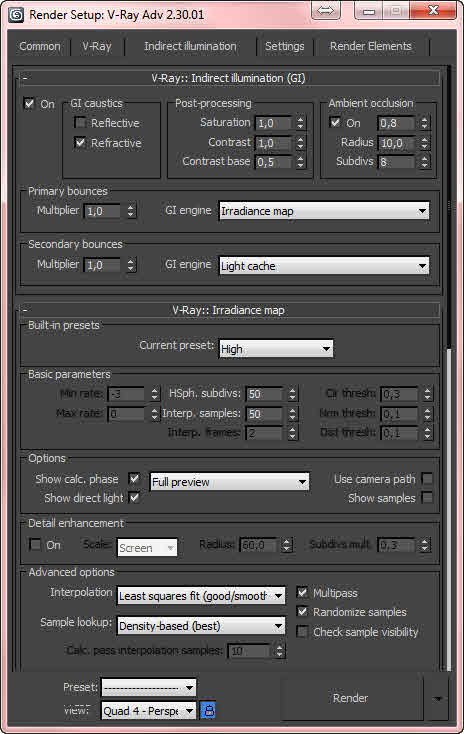Start rendering with the Render button
Screen dimensions: 464x734
[351, 698]
